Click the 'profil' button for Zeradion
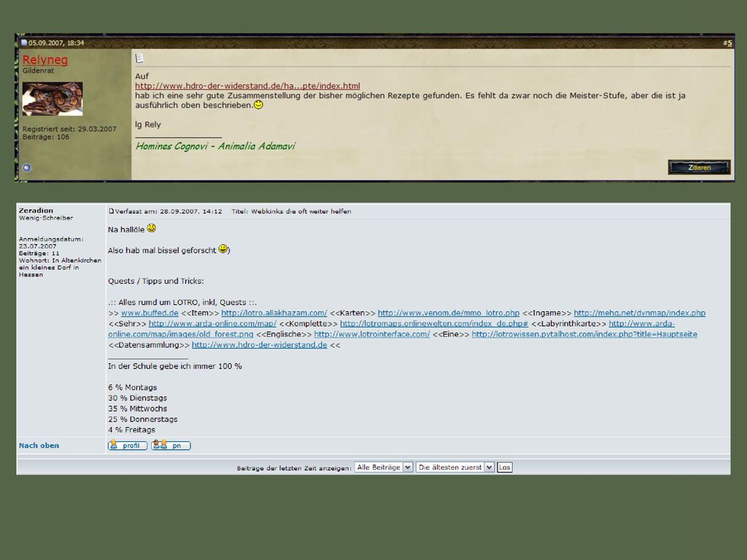Screen dimensions: 747x560 pyautogui.click(x=127, y=446)
